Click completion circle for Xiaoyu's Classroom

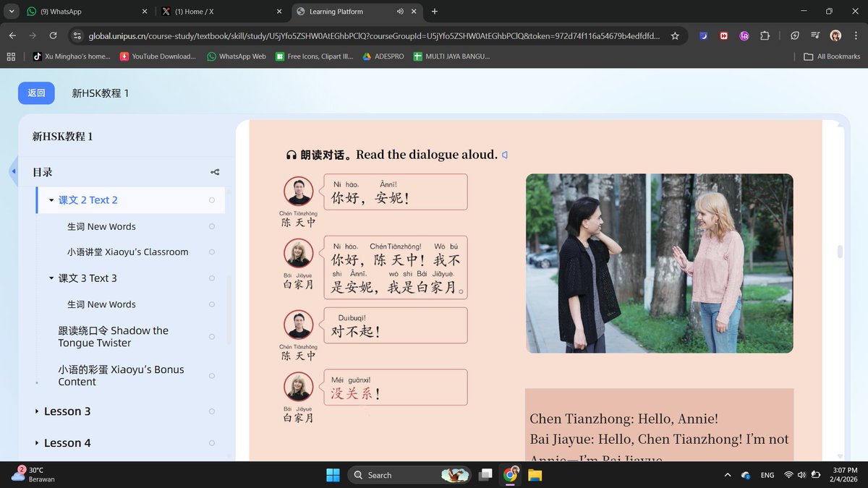click(212, 252)
